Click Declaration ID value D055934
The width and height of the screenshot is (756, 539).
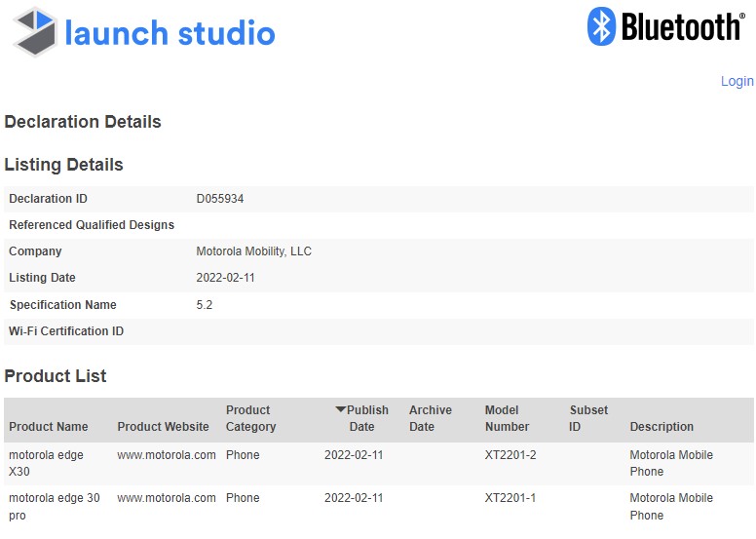(220, 199)
